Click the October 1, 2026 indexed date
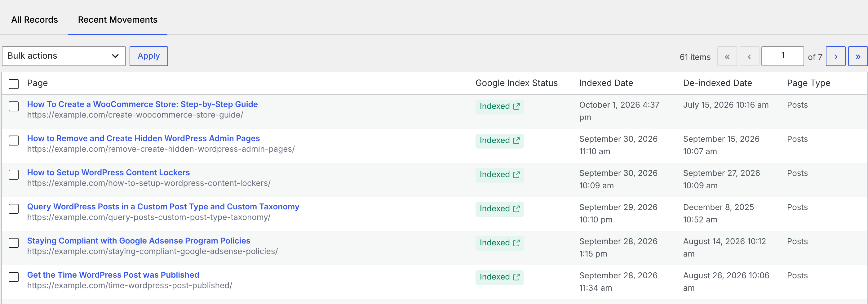Image resolution: width=868 pixels, height=304 pixels. click(x=619, y=111)
